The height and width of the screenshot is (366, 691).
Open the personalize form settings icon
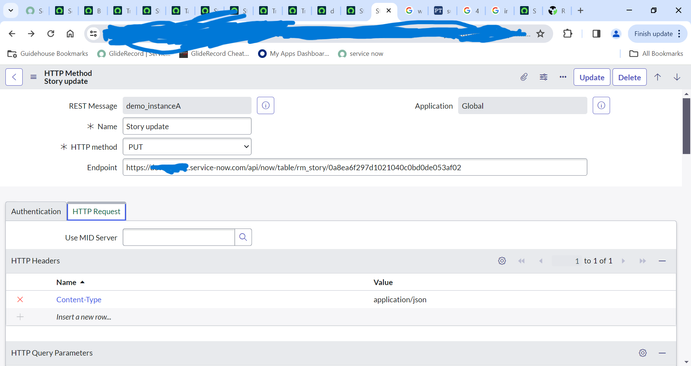543,77
